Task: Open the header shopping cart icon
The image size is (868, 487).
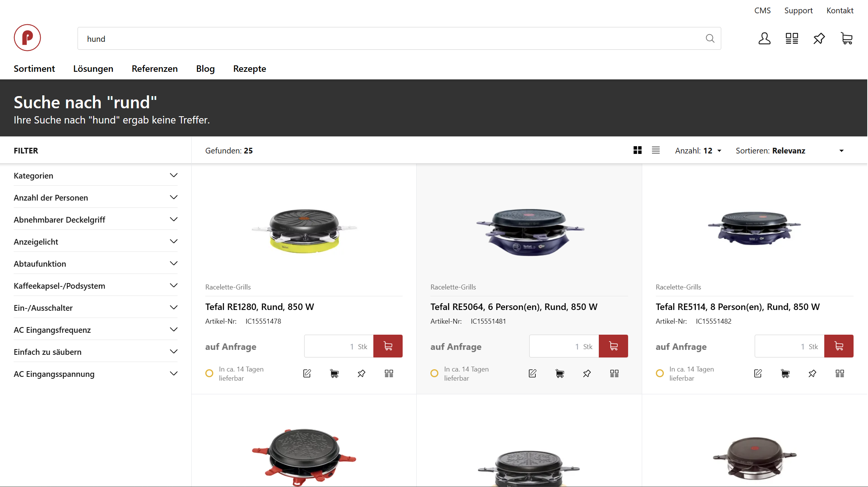Action: (847, 38)
